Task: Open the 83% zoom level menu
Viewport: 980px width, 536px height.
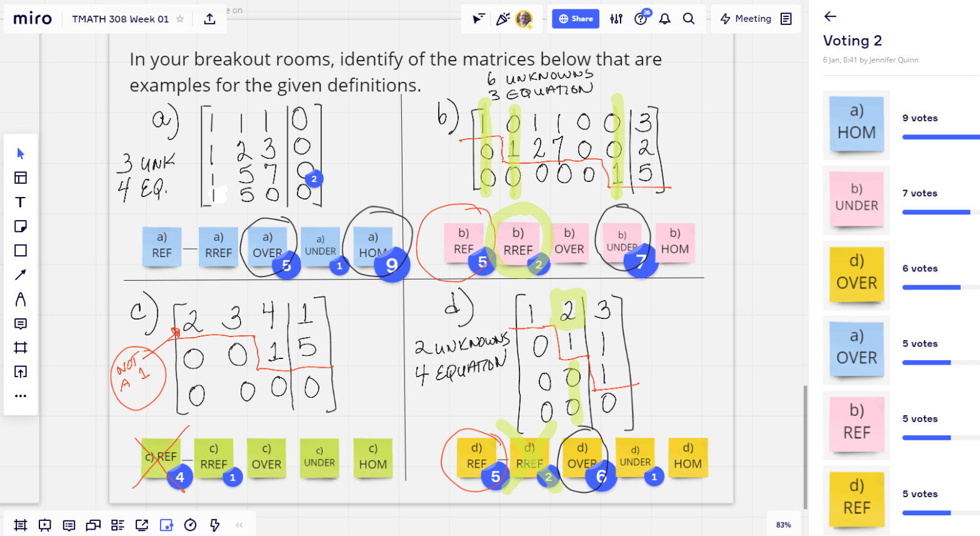Action: coord(783,525)
